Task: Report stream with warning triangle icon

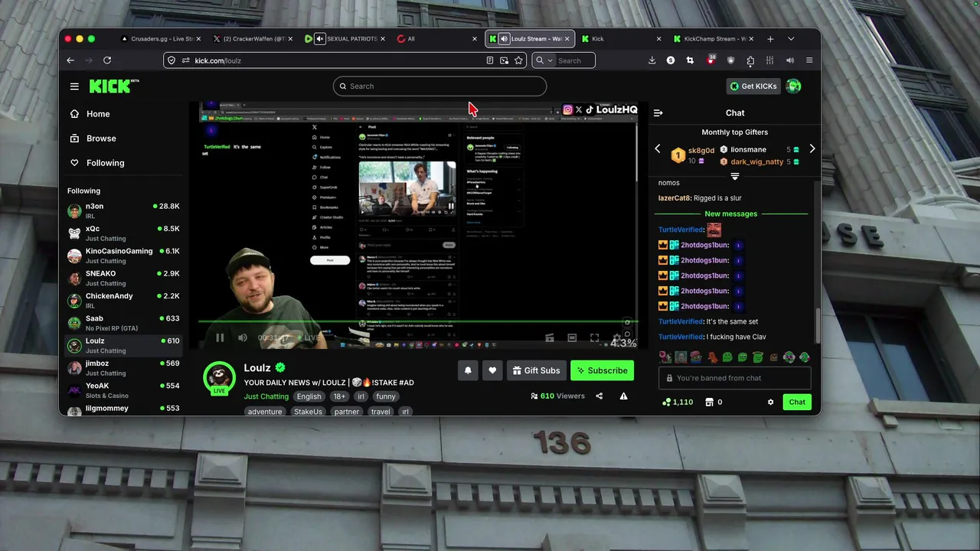Action: [623, 396]
